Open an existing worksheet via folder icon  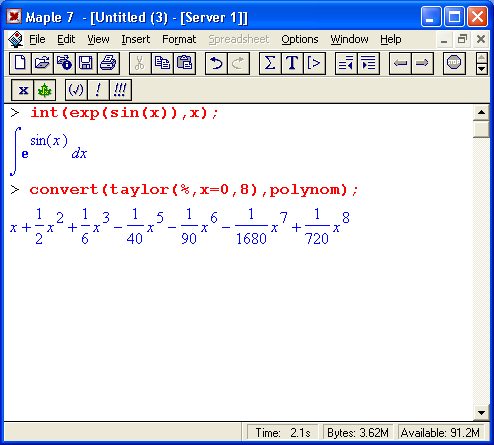[x=42, y=63]
